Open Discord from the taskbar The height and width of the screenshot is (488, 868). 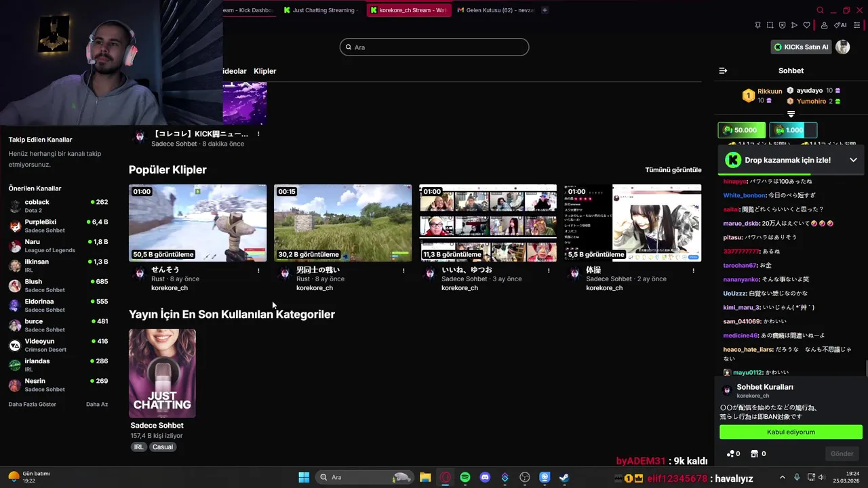(x=485, y=477)
